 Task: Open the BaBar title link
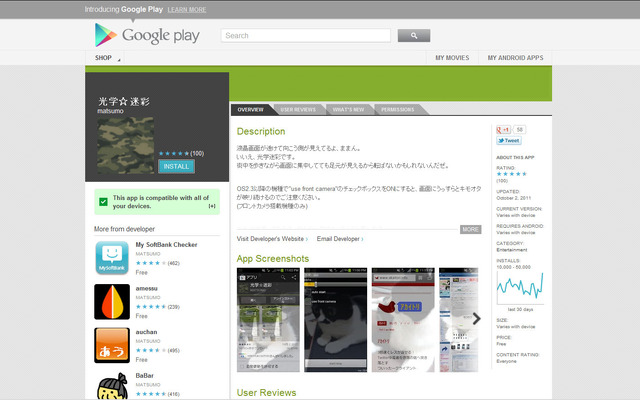coord(144,376)
